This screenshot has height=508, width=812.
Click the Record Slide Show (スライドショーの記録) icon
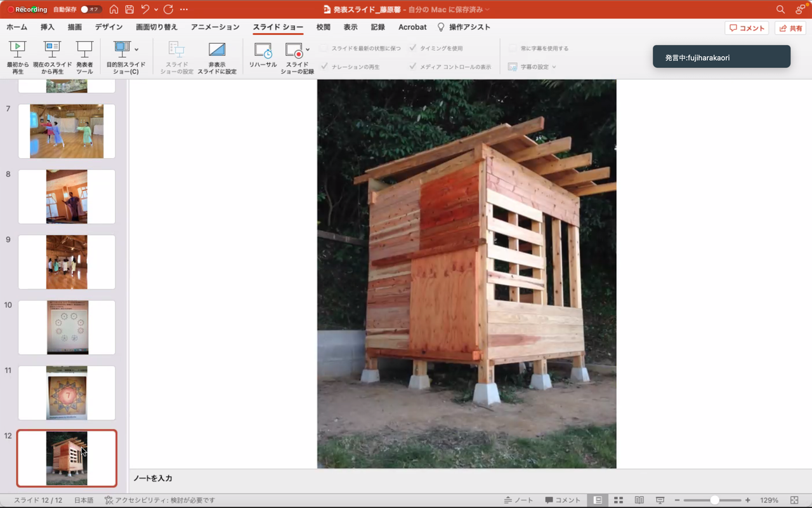[294, 51]
